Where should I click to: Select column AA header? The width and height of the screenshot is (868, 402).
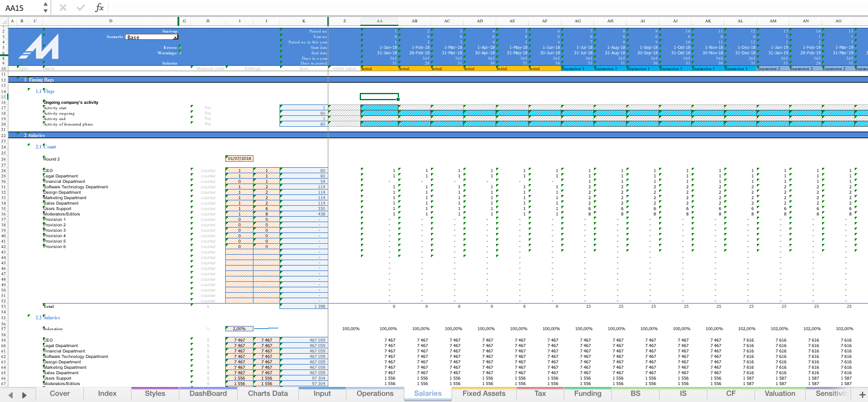click(380, 21)
